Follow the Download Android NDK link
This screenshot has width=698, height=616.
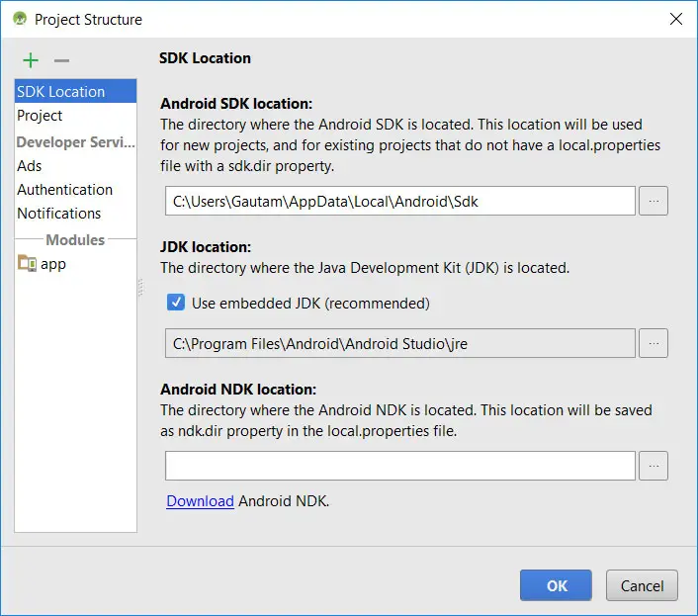coord(200,501)
